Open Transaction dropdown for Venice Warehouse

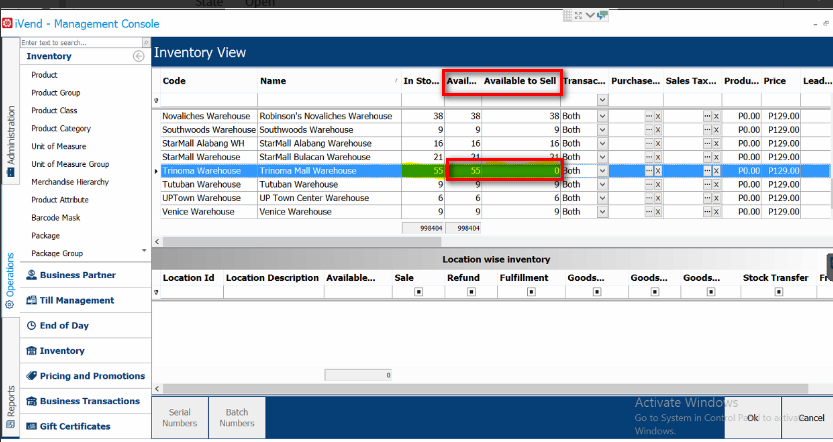[602, 211]
